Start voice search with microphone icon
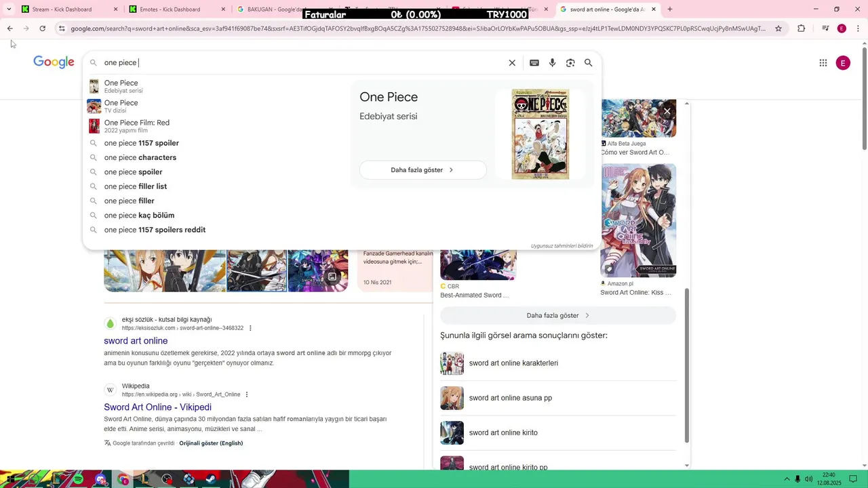The width and height of the screenshot is (868, 488). click(553, 62)
